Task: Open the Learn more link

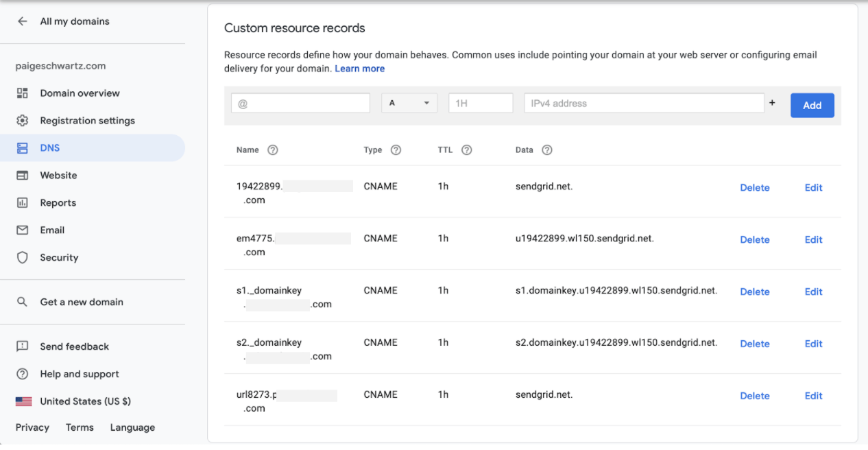Action: pyautogui.click(x=359, y=68)
